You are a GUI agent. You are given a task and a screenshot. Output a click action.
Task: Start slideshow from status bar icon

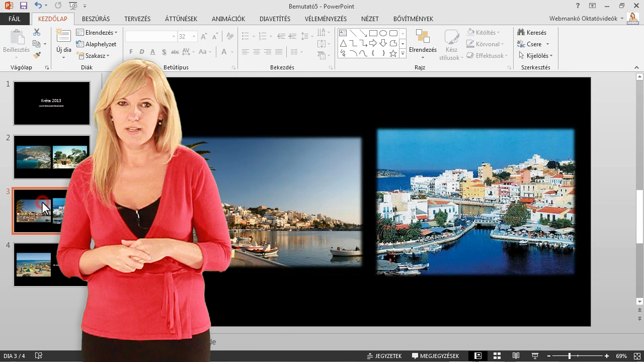[x=535, y=356]
